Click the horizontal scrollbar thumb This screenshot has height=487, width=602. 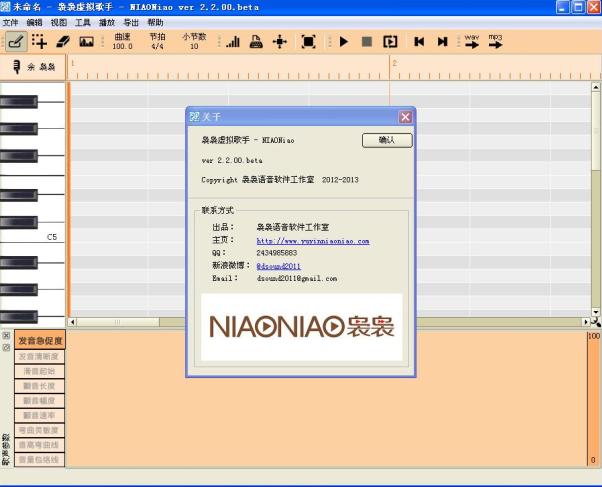(118, 322)
